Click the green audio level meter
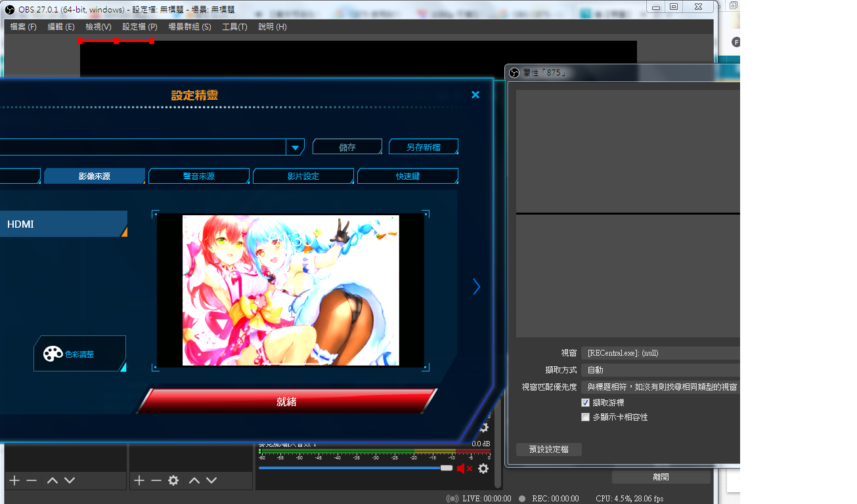This screenshot has height=504, width=857. (374, 451)
